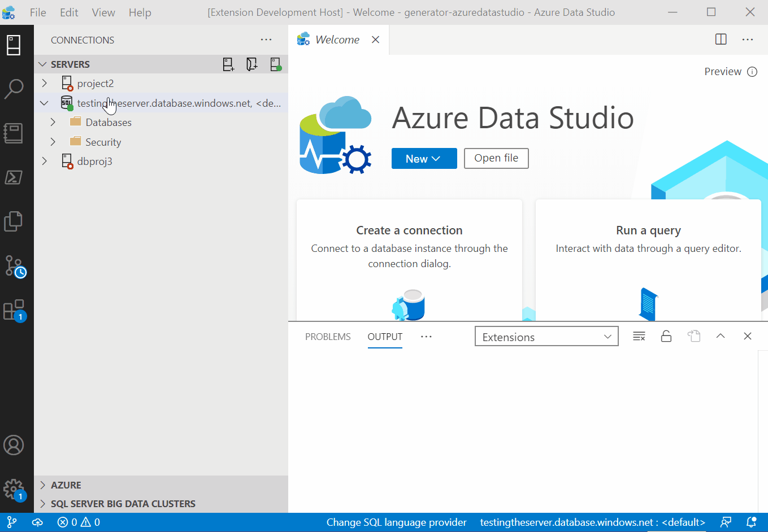
Task: Click the New Connection icon in Servers header
Action: 228,64
